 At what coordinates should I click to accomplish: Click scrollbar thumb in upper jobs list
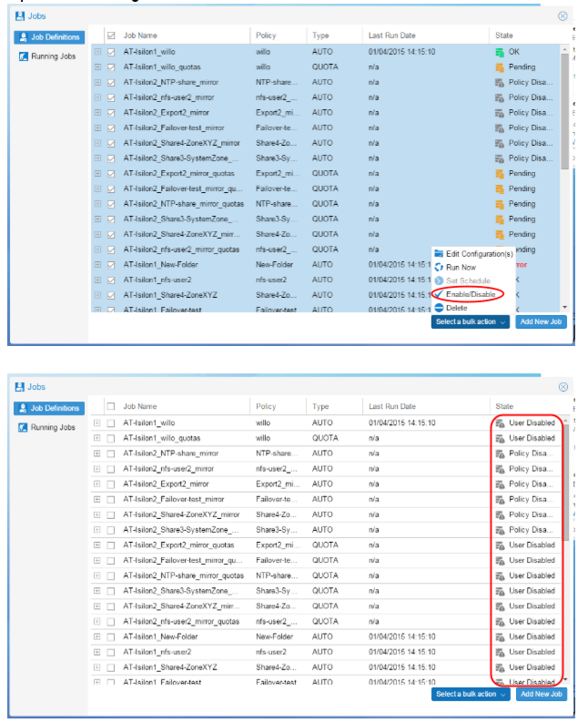click(x=564, y=112)
